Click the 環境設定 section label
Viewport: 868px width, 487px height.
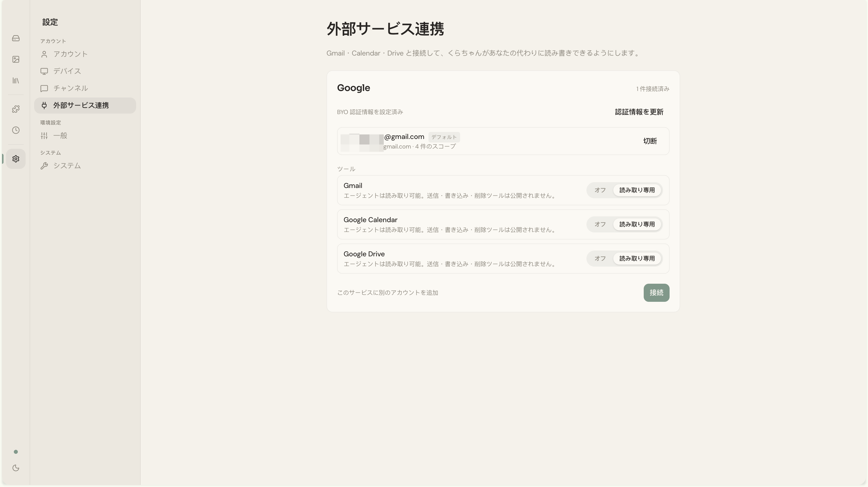coord(50,123)
